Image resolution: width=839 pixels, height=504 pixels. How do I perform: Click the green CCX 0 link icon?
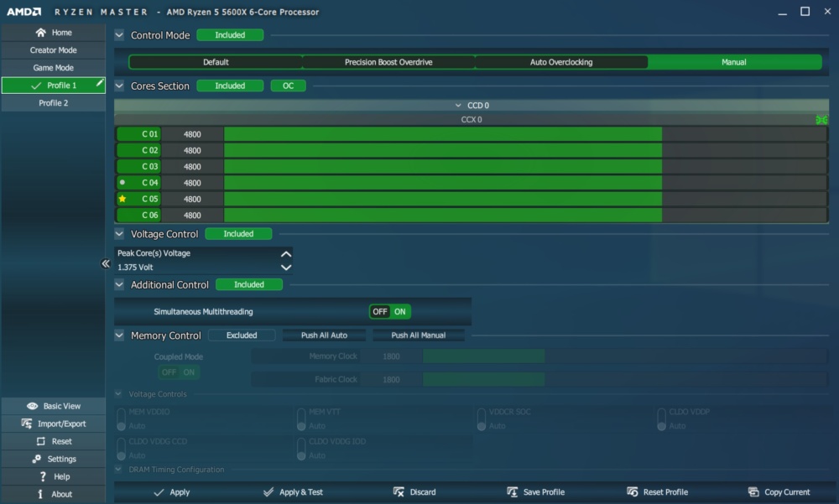[821, 120]
